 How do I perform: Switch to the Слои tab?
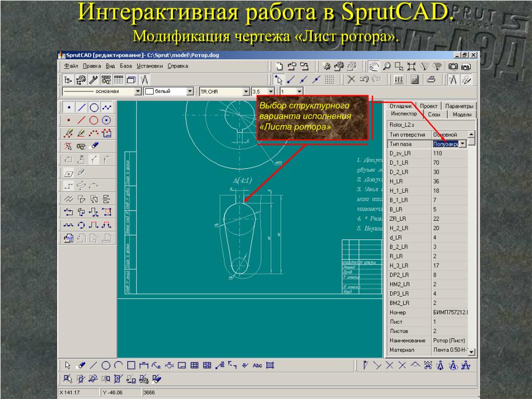pyautogui.click(x=434, y=115)
